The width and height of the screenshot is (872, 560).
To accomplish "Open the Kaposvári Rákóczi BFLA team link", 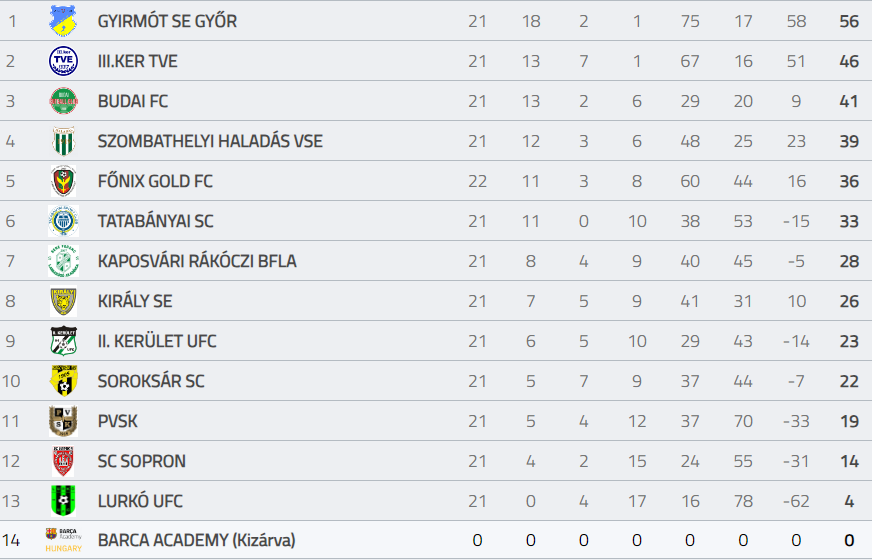I will pos(197,261).
